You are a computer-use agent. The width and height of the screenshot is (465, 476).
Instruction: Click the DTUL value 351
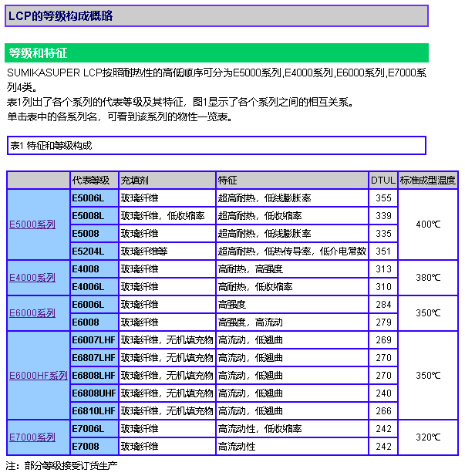click(x=383, y=252)
